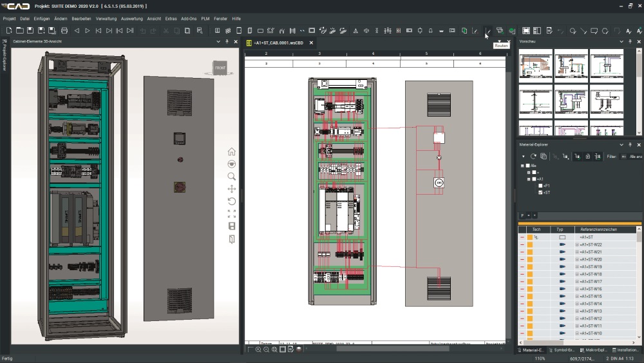Open the Einfügen menu

pyautogui.click(x=41, y=19)
